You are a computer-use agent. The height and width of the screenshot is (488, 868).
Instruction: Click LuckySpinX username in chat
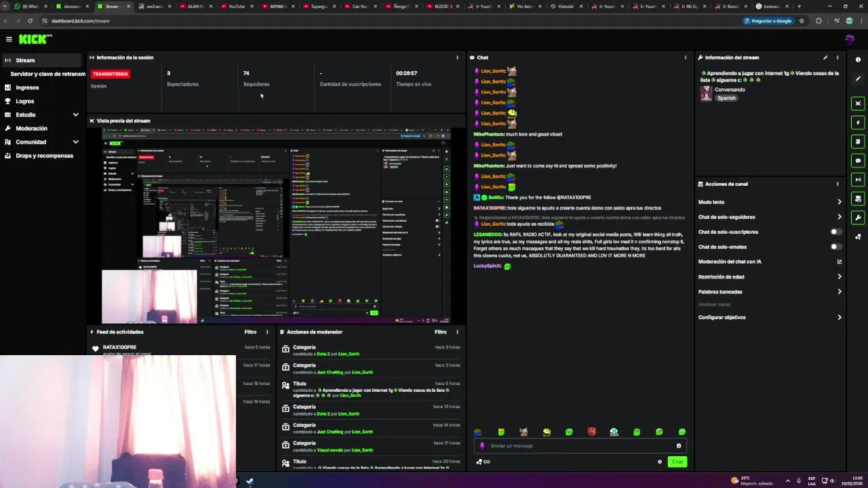487,266
